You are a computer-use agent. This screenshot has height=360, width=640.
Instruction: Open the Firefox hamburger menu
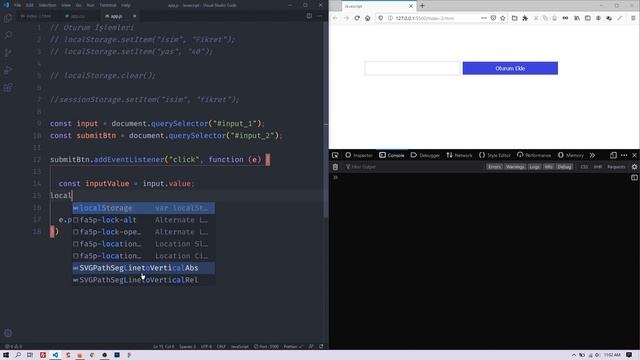point(633,18)
